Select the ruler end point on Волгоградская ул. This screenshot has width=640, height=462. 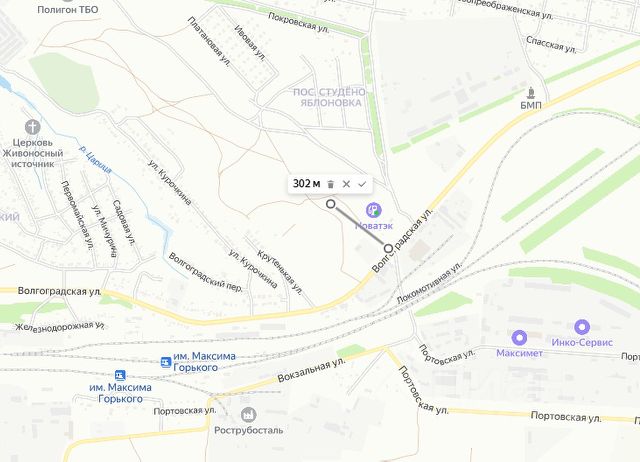[x=389, y=248]
